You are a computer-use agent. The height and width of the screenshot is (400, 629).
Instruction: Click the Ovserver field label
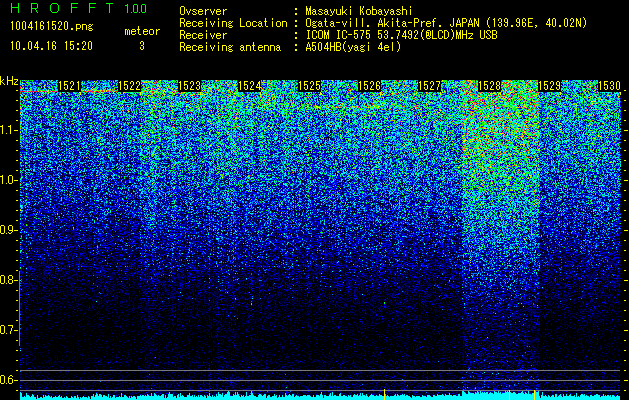point(203,11)
